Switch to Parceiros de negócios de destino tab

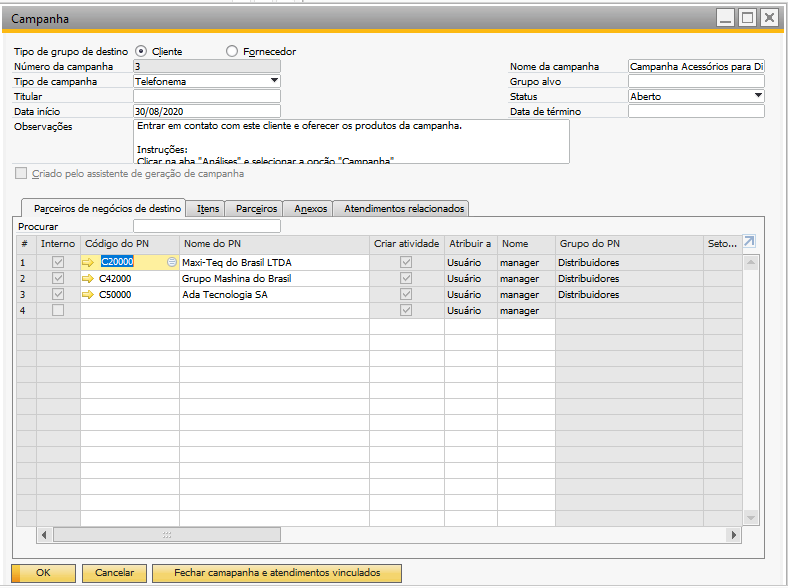(104, 209)
